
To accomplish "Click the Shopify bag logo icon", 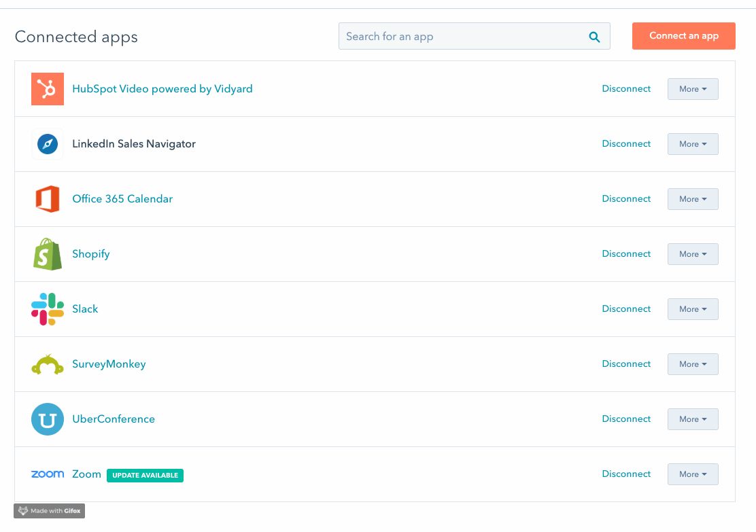I will pyautogui.click(x=48, y=254).
